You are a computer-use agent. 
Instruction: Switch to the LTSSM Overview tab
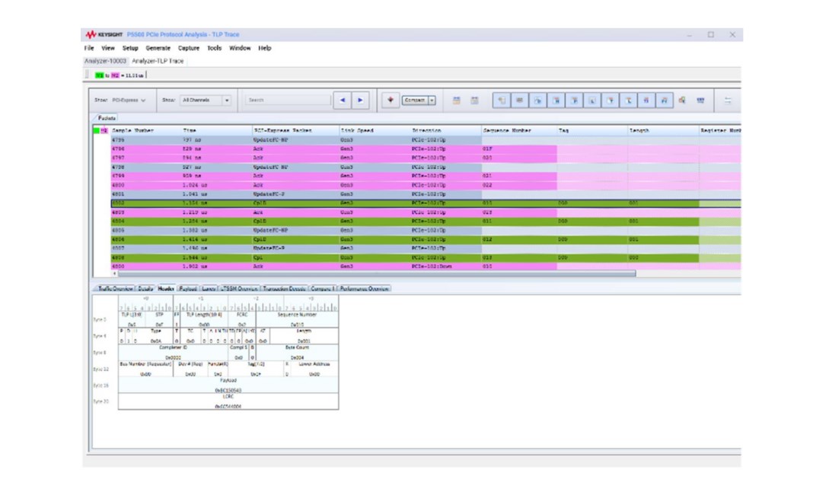coord(238,289)
